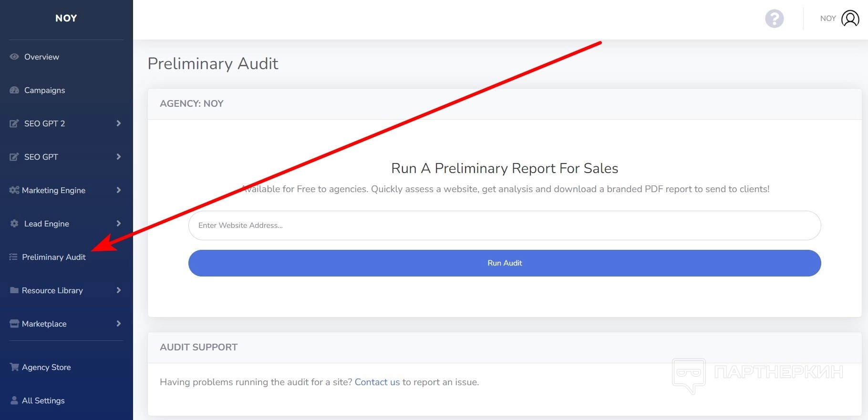Click the Enter Website Address field
This screenshot has height=420, width=868.
coord(505,225)
